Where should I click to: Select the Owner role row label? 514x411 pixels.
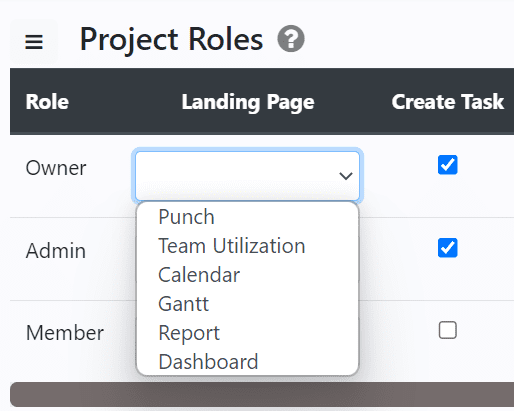(56, 168)
